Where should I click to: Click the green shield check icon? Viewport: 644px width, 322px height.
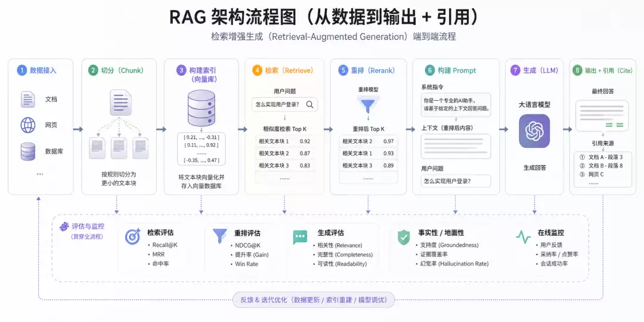(x=403, y=237)
